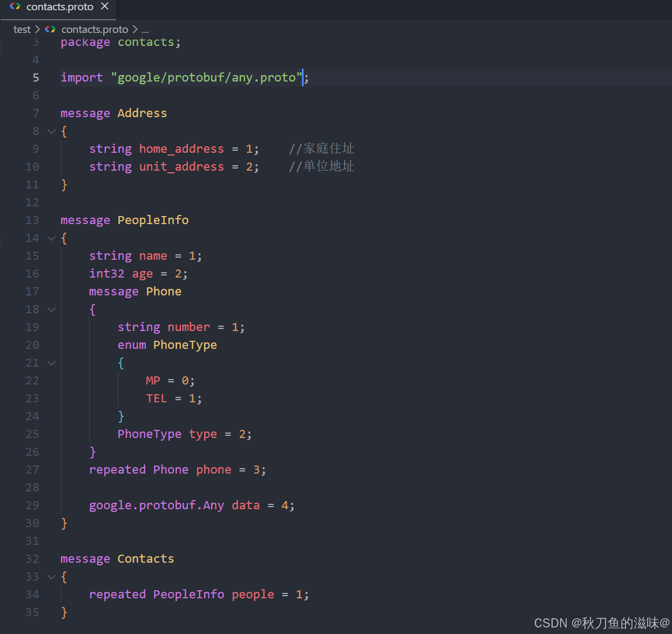Click the 'number' field name
Image resolution: width=672 pixels, height=634 pixels.
coord(189,327)
